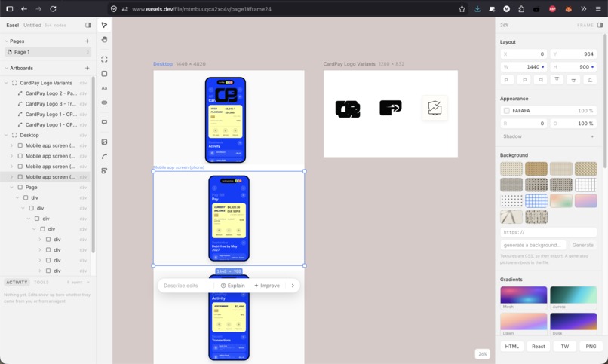Viewport: 608px width, 364px height.
Task: Click the align vertical middle icon
Action: point(573,80)
